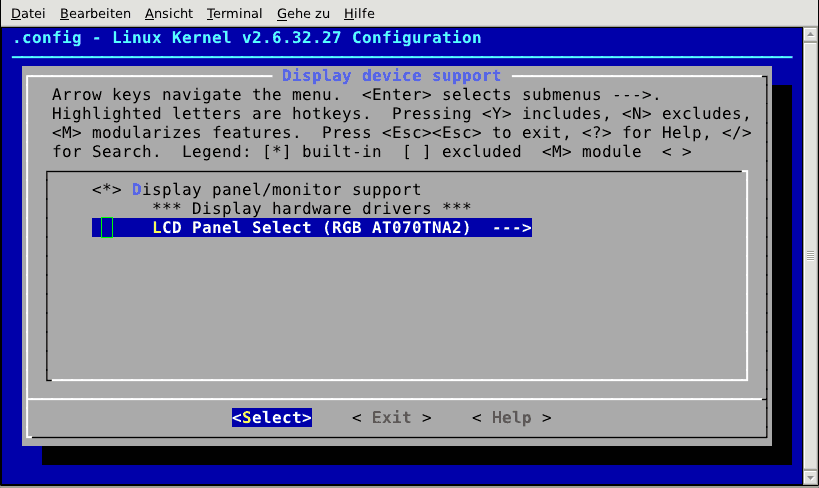The width and height of the screenshot is (819, 488).
Task: Click the < Exit > button
Action: coord(392,417)
